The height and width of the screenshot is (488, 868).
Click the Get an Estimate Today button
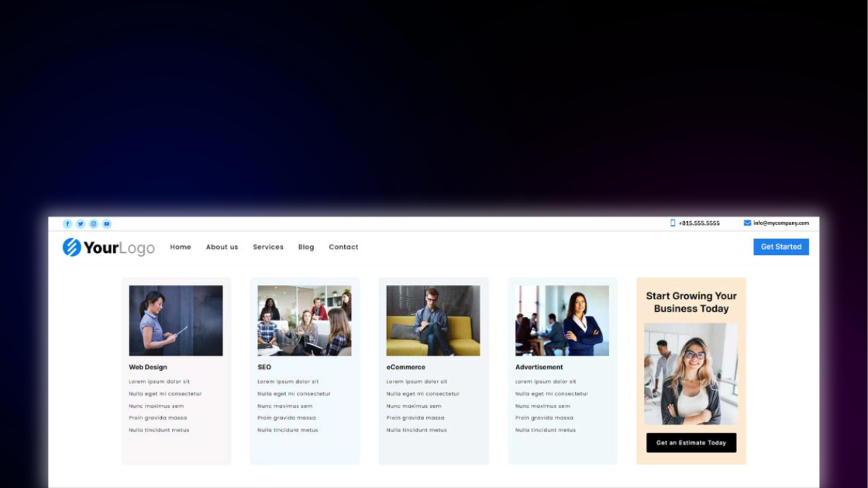pos(691,442)
